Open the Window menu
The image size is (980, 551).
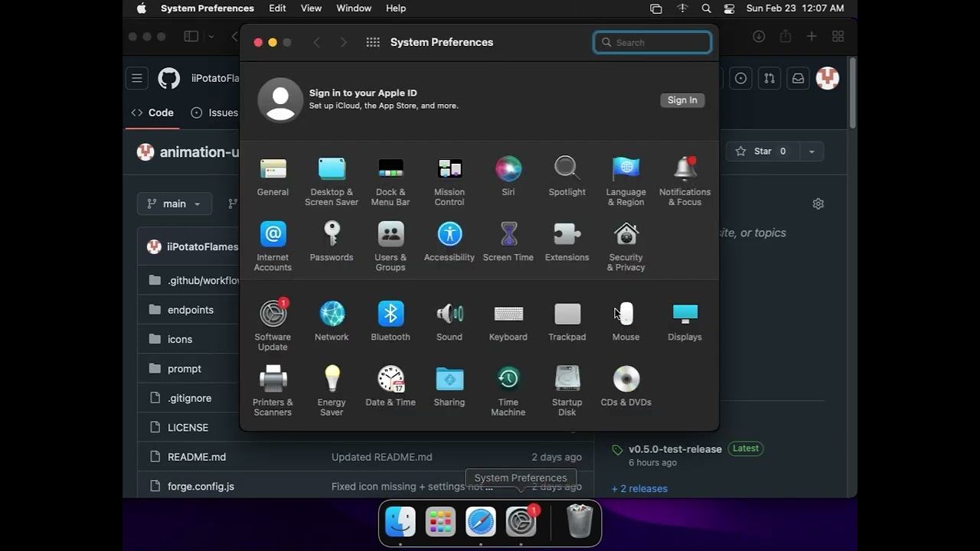[x=354, y=8]
